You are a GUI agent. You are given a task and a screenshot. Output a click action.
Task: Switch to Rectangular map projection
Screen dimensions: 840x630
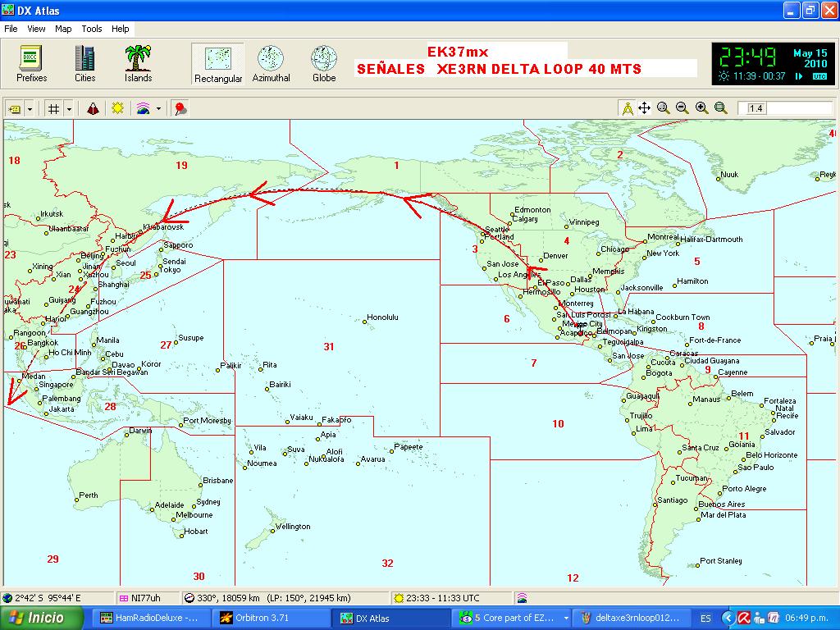[x=218, y=64]
